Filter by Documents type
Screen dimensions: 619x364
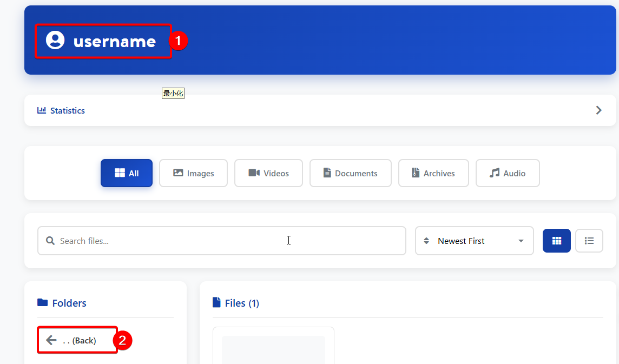point(350,173)
